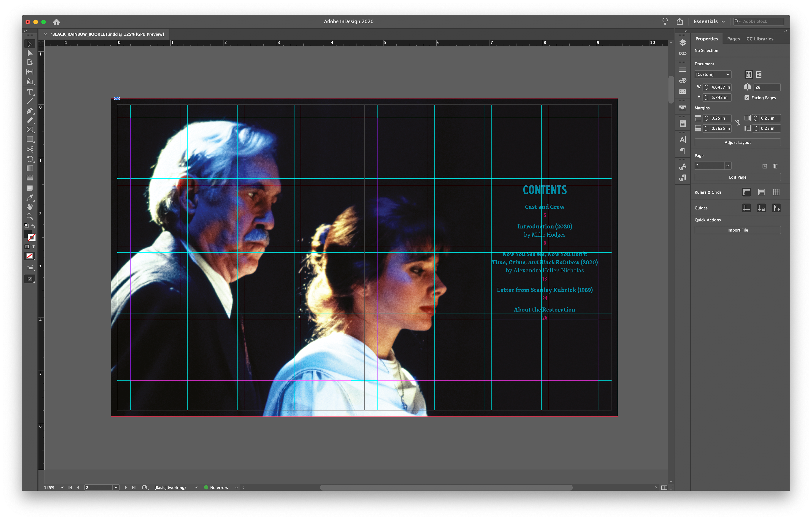
Task: Click the Import File button
Action: coord(737,230)
